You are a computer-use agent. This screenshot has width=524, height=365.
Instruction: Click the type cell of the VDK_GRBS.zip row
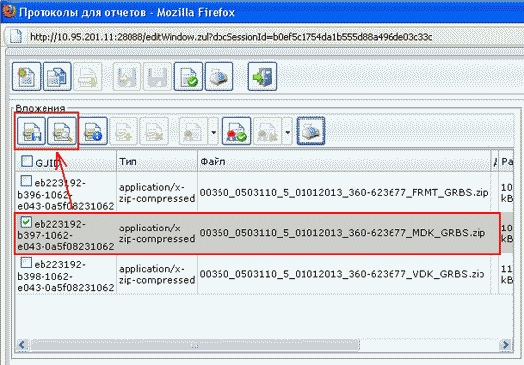[157, 274]
